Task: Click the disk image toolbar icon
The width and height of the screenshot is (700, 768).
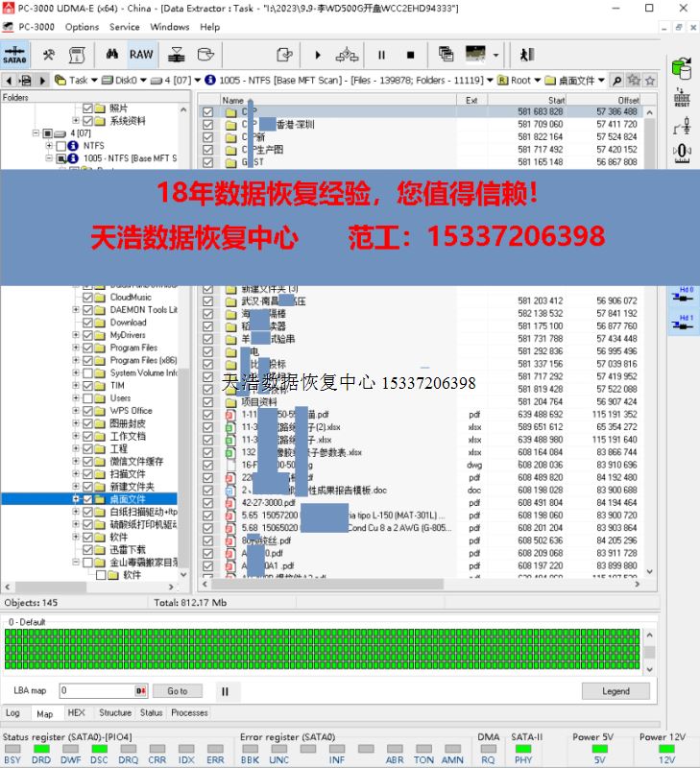Action: click(205, 55)
